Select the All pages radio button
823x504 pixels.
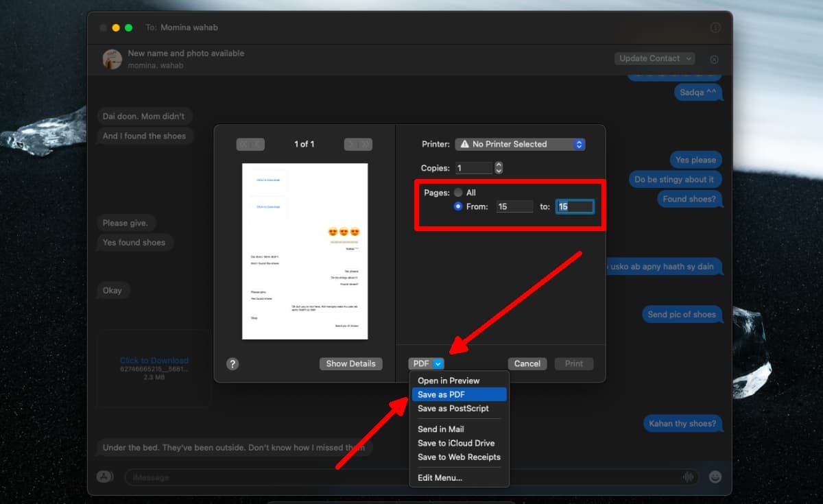[x=458, y=193]
